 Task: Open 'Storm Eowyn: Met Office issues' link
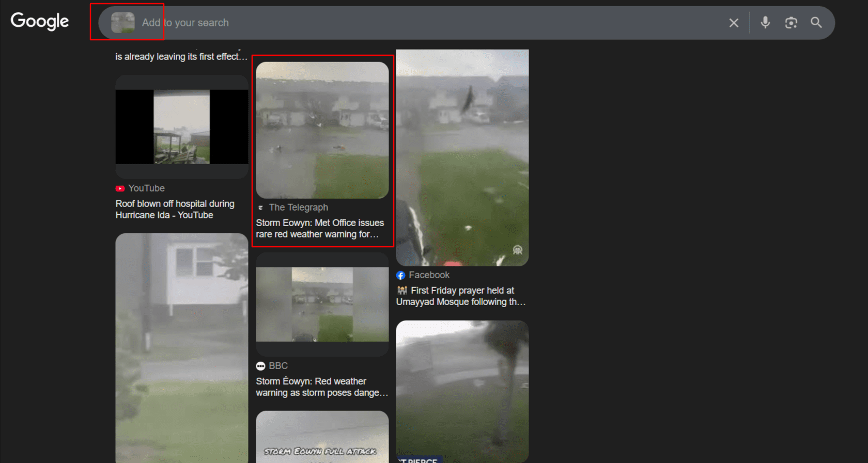pyautogui.click(x=320, y=229)
